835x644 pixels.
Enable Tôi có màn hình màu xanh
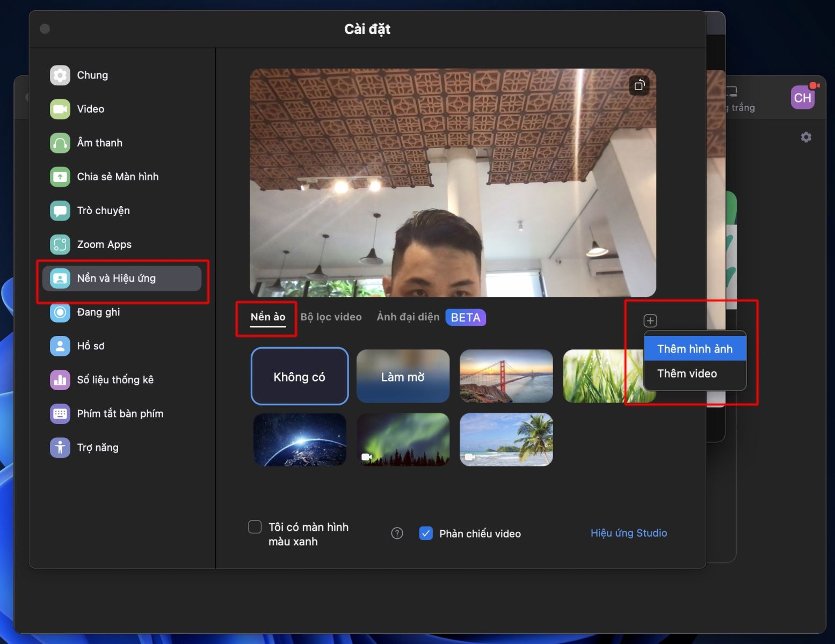pyautogui.click(x=255, y=527)
